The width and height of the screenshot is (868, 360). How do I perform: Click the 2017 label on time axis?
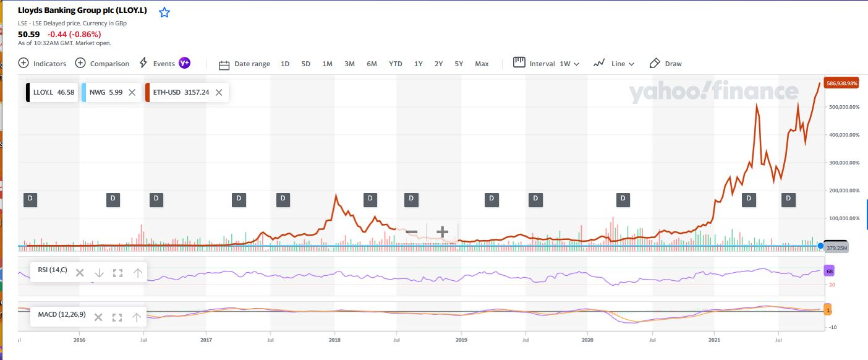point(206,340)
